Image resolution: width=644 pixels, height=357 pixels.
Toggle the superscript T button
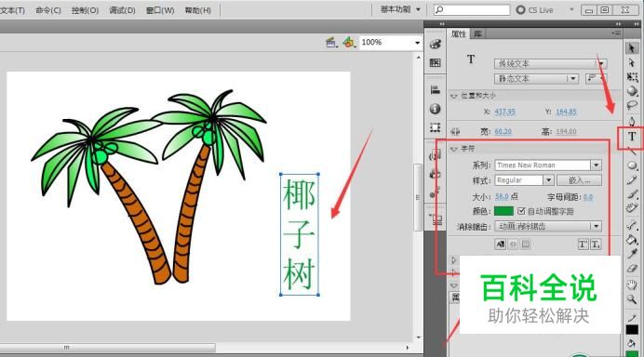tap(583, 245)
